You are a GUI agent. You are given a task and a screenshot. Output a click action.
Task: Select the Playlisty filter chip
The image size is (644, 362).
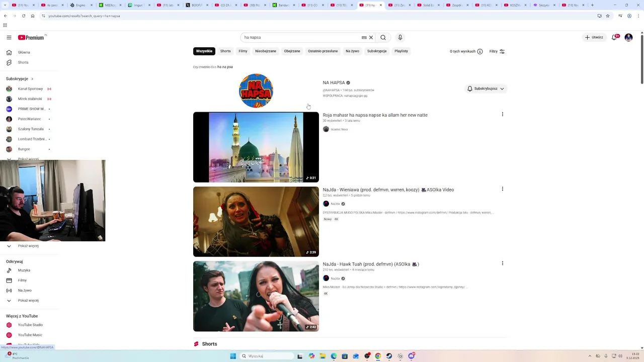click(x=401, y=51)
